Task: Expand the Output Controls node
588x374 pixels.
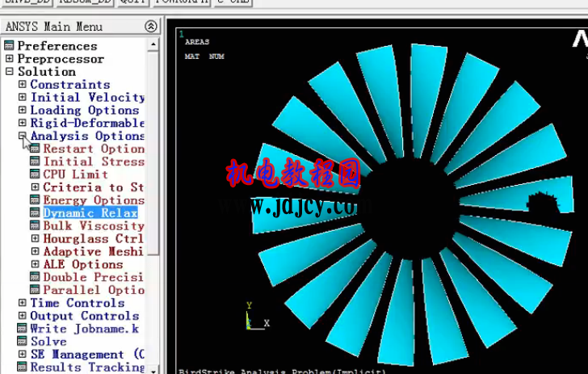Action: [22, 316]
